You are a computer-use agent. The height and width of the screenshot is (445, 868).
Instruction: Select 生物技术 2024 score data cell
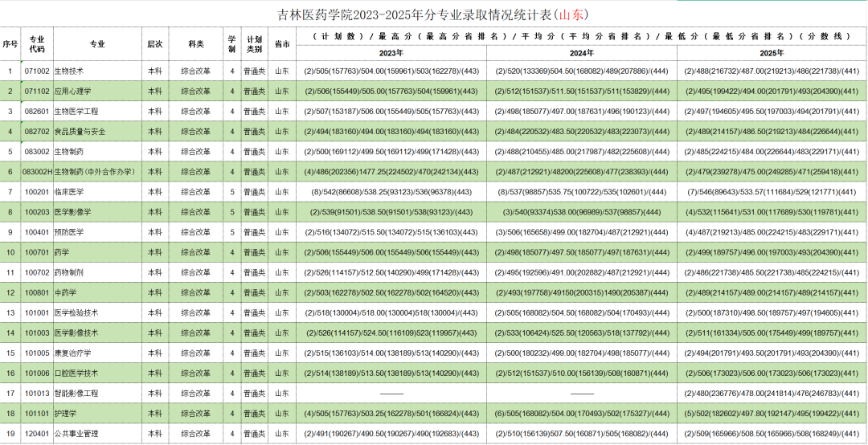click(x=581, y=71)
